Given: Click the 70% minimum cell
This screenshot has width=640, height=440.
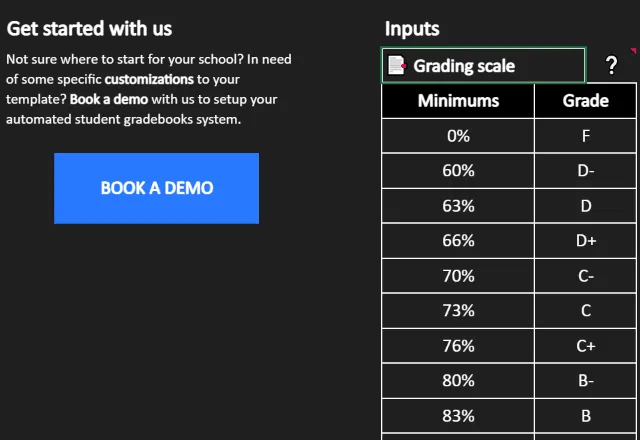Looking at the screenshot, I should tap(458, 276).
